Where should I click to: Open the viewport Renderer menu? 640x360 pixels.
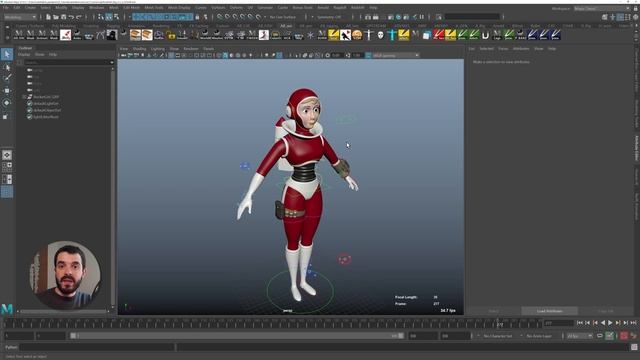coord(191,49)
